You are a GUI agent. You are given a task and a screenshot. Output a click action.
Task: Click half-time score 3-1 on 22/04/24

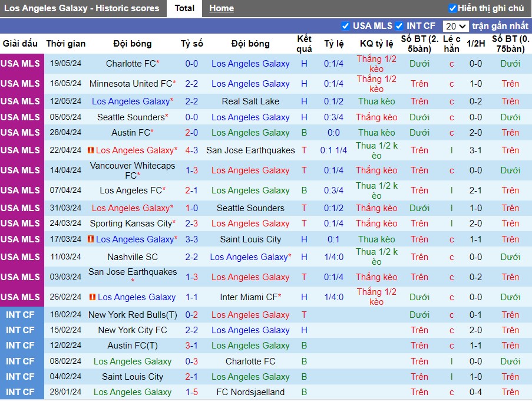[475, 150]
